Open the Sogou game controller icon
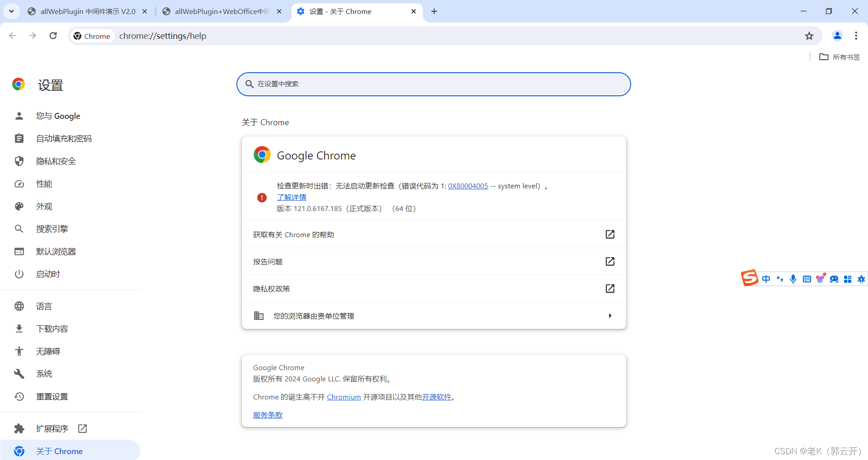Screen dimensions: 868x460 click(x=834, y=279)
